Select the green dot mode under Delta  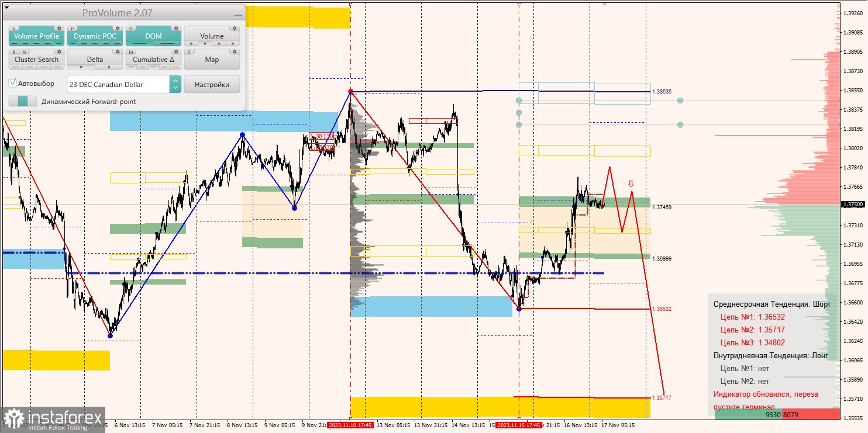pos(81,67)
